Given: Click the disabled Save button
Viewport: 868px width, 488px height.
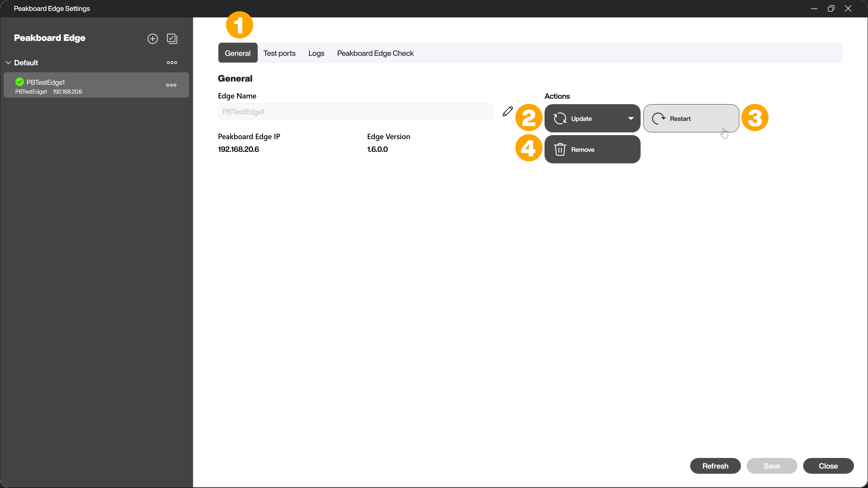Looking at the screenshot, I should tap(772, 466).
